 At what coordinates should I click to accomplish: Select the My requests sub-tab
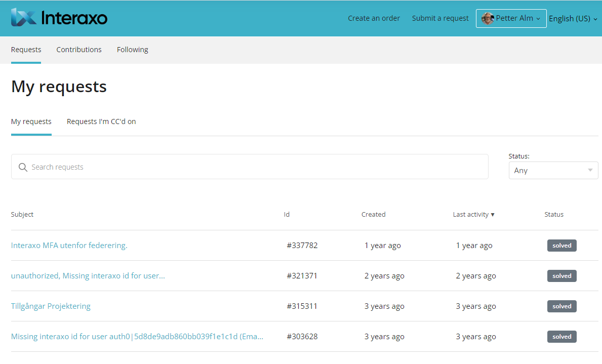click(x=31, y=122)
